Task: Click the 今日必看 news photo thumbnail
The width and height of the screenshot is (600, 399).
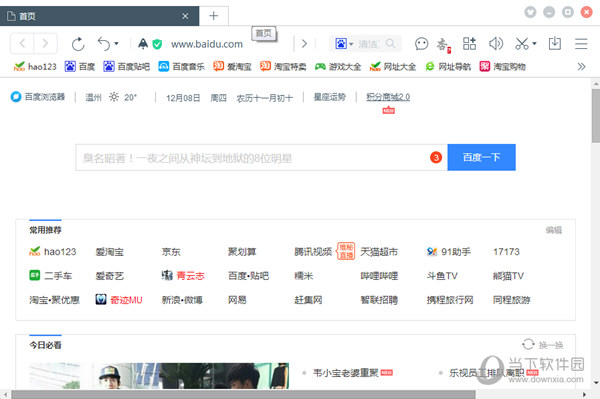Action: (x=159, y=376)
